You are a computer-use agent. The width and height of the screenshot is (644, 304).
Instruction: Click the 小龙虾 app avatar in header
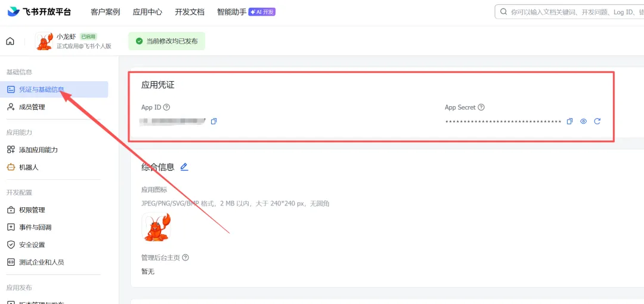click(45, 41)
